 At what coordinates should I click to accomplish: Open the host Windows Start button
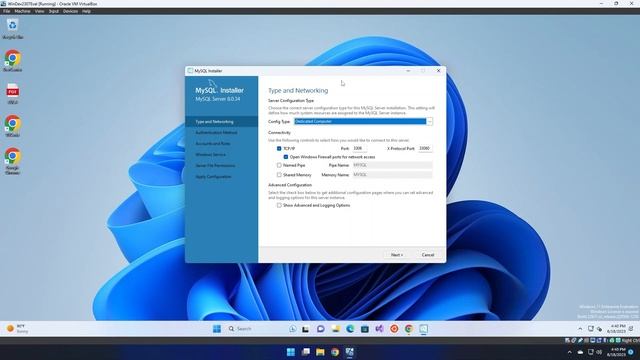[x=291, y=352]
